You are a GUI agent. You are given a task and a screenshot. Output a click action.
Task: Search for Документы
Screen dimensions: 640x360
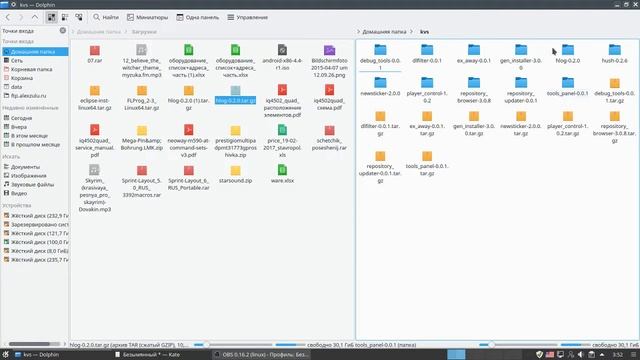[x=35, y=167]
